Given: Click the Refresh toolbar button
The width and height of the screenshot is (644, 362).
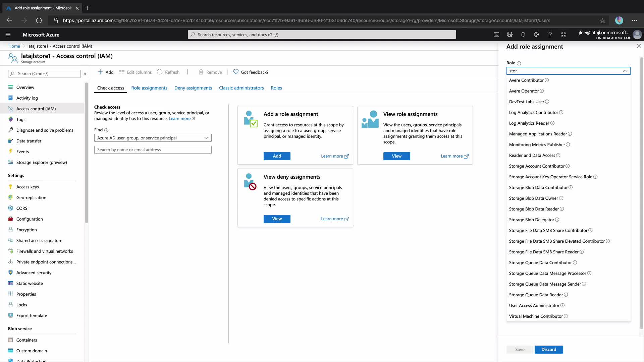Looking at the screenshot, I should (x=168, y=72).
